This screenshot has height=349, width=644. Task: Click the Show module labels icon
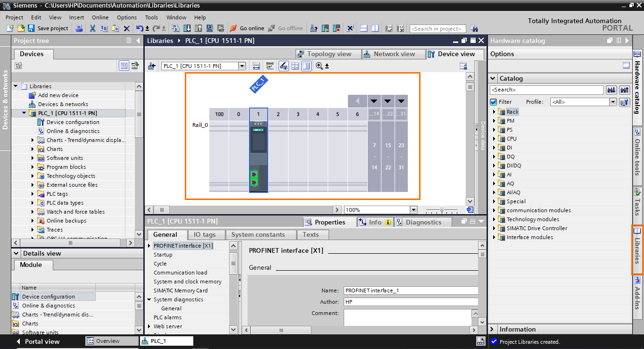pos(270,66)
